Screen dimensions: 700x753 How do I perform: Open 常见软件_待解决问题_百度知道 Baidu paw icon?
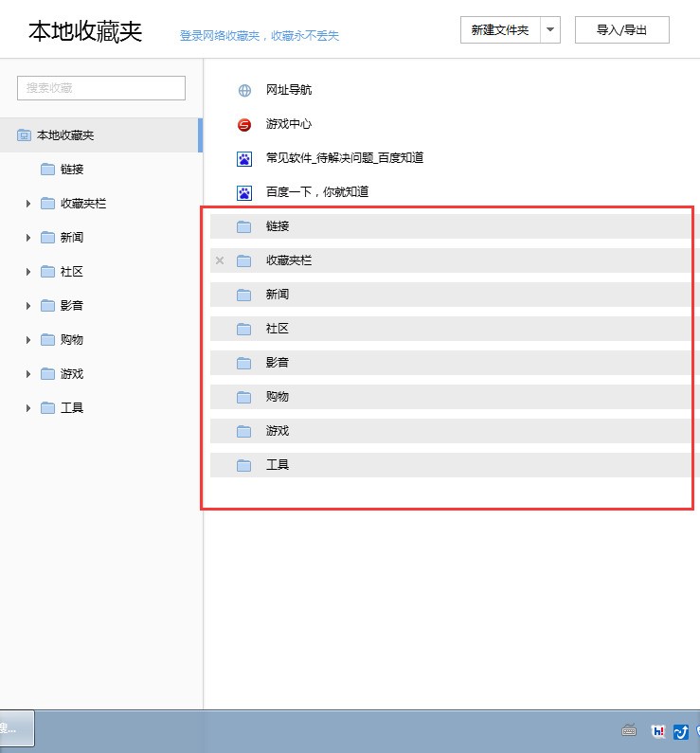point(244,158)
